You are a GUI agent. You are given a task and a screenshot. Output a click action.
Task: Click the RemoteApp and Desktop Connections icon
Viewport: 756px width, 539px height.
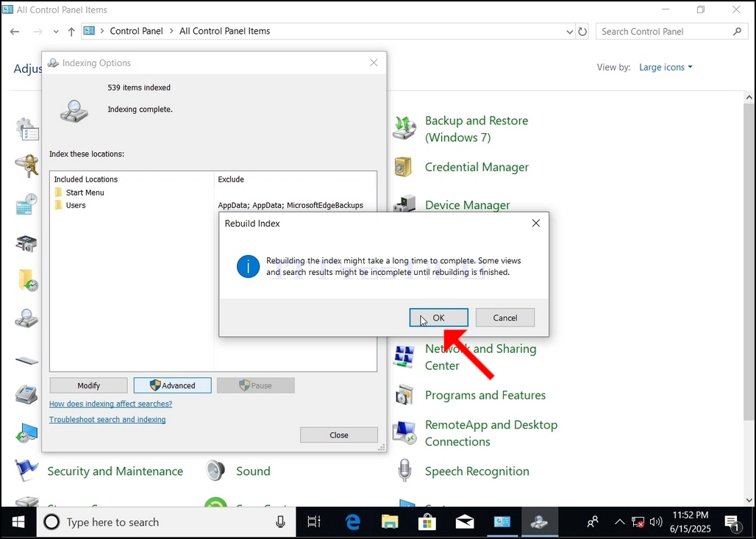(404, 433)
